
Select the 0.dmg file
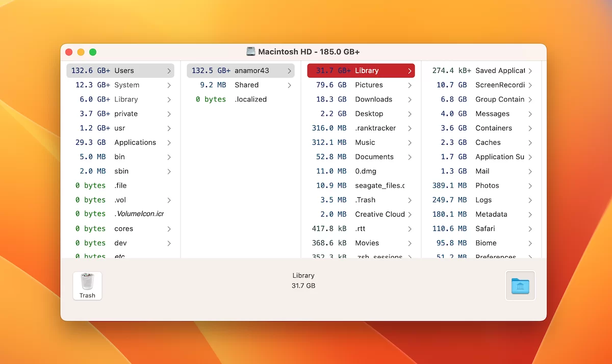coord(361,171)
